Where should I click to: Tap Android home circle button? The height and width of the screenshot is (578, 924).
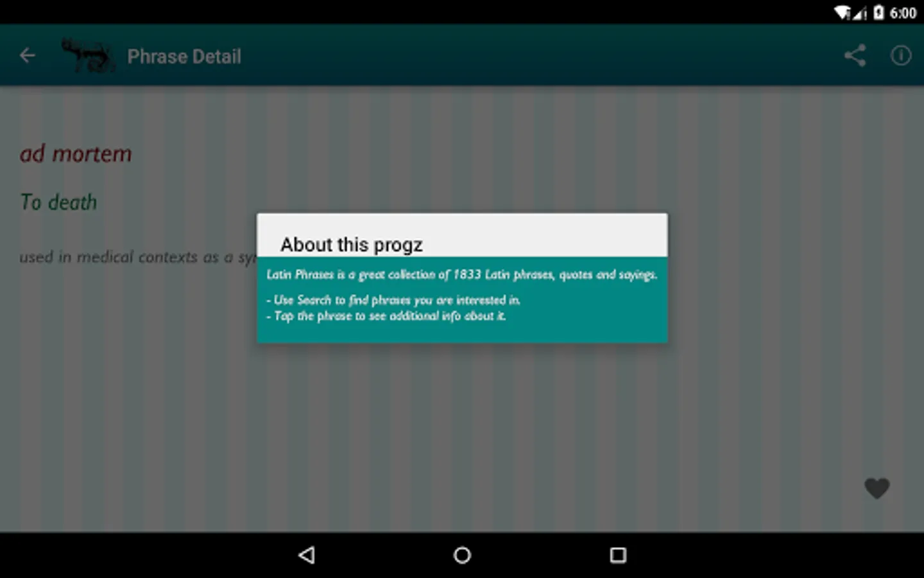click(462, 555)
